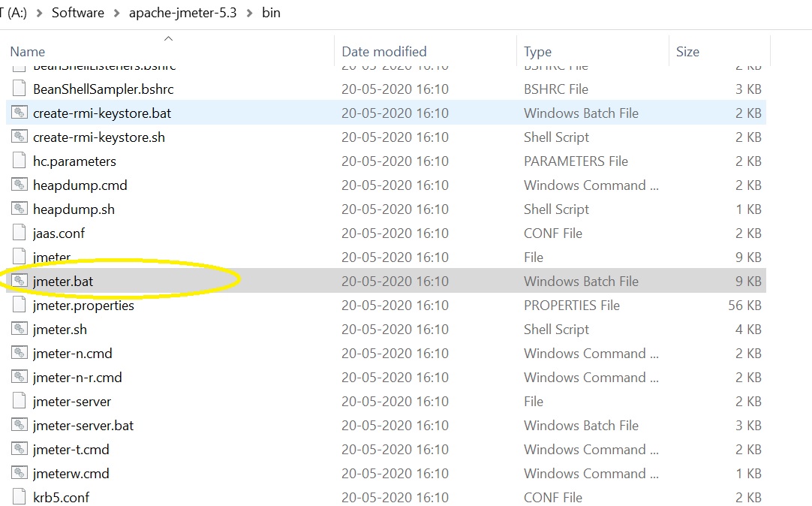Screen dimensions: 812x506
Task: Toggle the sort arrow above Name column
Action: click(x=168, y=38)
